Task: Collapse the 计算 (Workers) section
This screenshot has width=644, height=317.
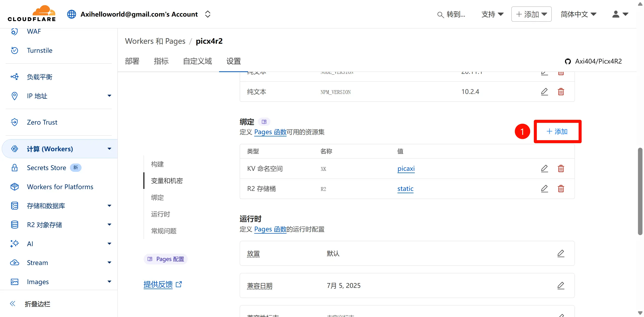Action: pyautogui.click(x=109, y=149)
